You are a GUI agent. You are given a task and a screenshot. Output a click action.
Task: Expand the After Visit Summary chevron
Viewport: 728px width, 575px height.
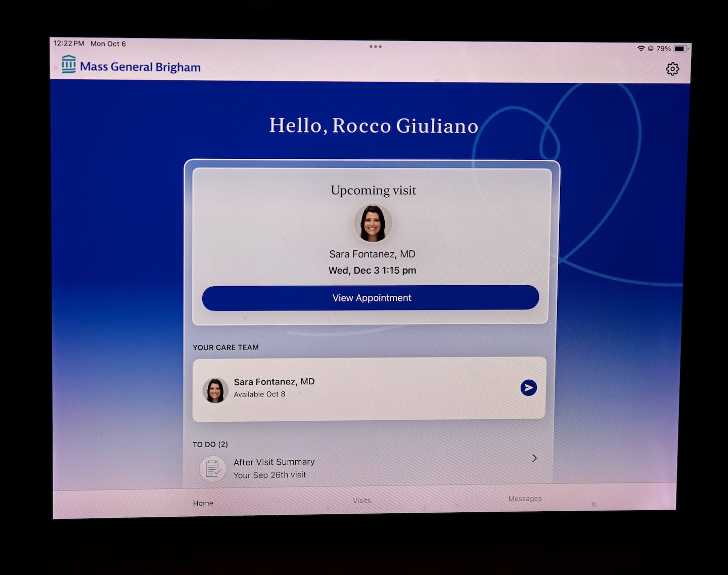(534, 458)
